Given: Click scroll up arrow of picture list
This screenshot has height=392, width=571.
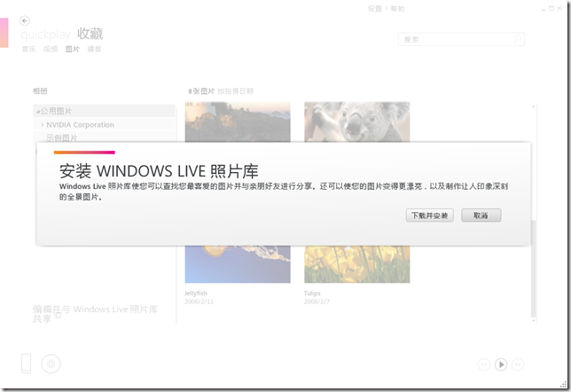Looking at the screenshot, I should point(534,106).
